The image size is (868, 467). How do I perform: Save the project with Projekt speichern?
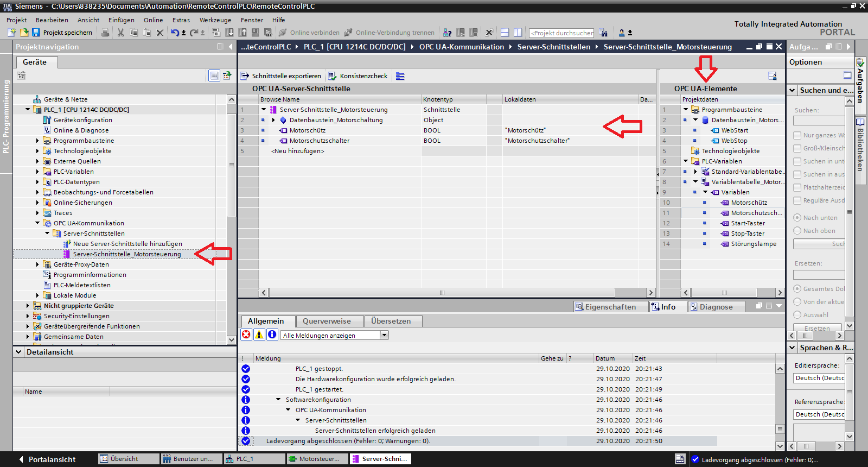(x=62, y=33)
